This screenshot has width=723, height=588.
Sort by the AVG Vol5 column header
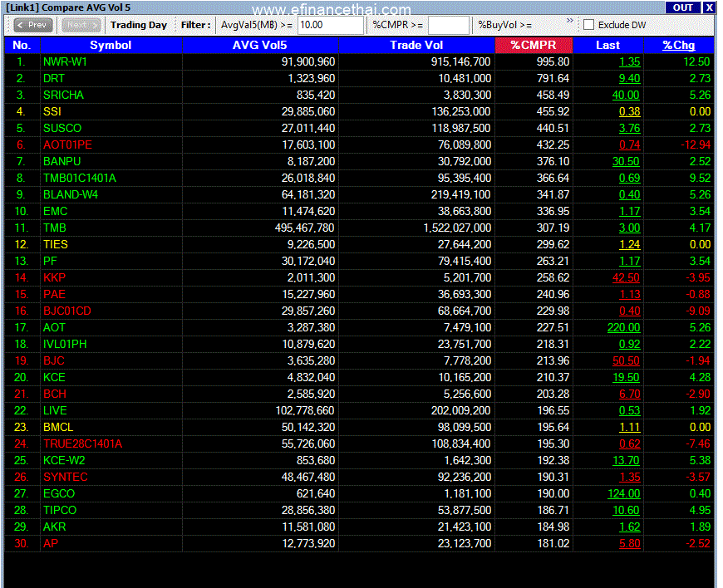[260, 45]
